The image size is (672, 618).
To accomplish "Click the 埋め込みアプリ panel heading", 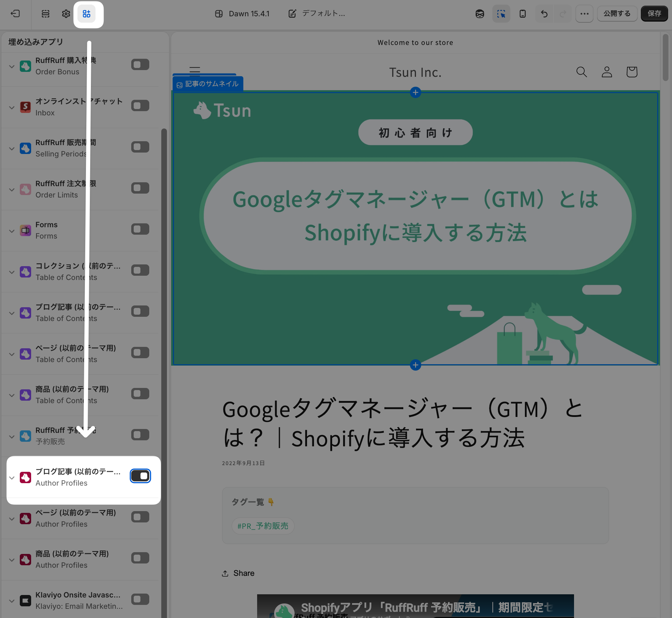I will click(x=36, y=42).
